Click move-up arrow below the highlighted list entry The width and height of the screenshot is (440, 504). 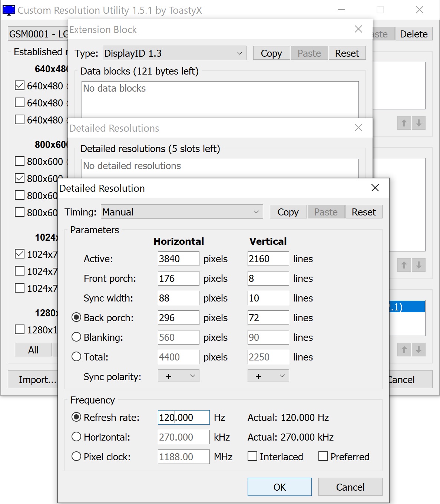[404, 349]
